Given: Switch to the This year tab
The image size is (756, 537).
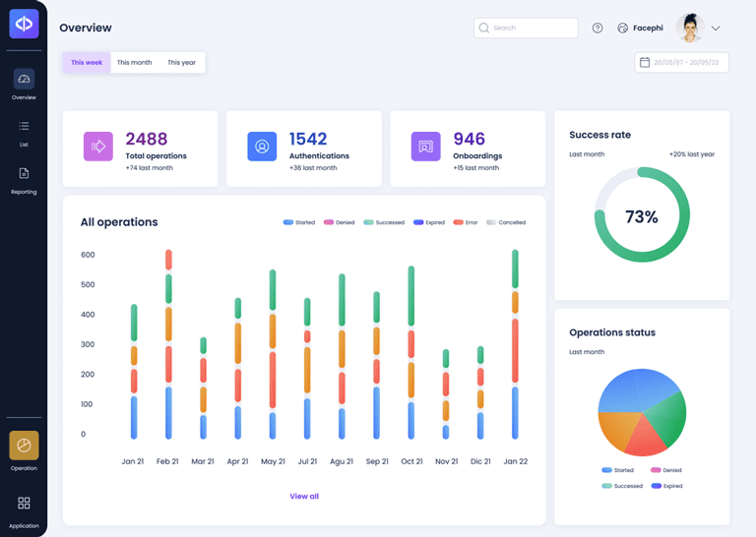Looking at the screenshot, I should tap(182, 63).
